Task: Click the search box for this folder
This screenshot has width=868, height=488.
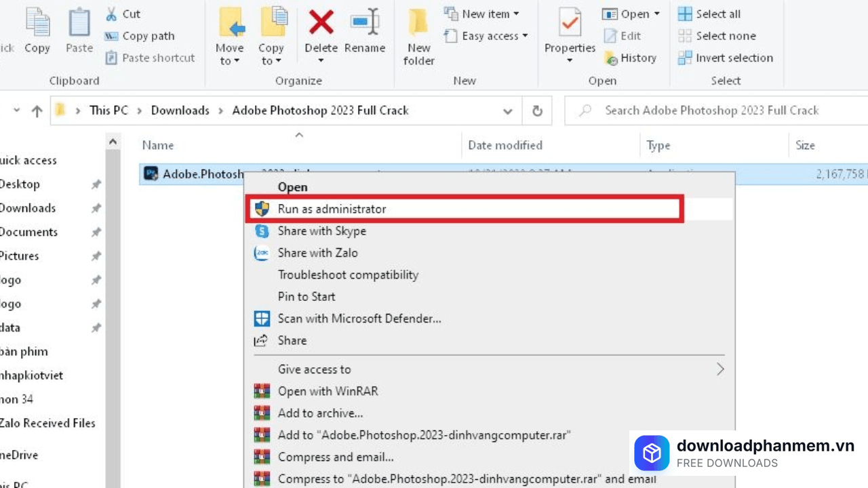Action: pos(712,110)
